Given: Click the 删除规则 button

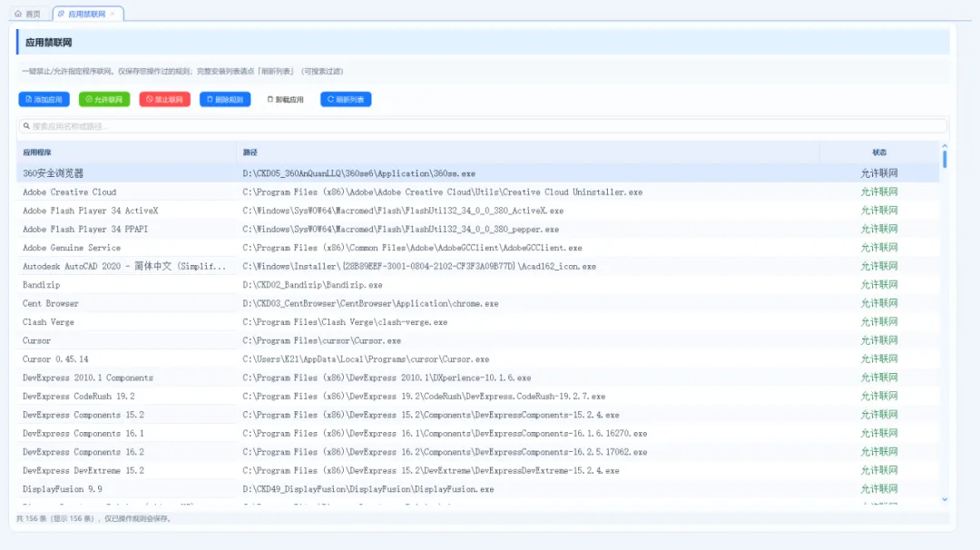Looking at the screenshot, I should (x=225, y=99).
